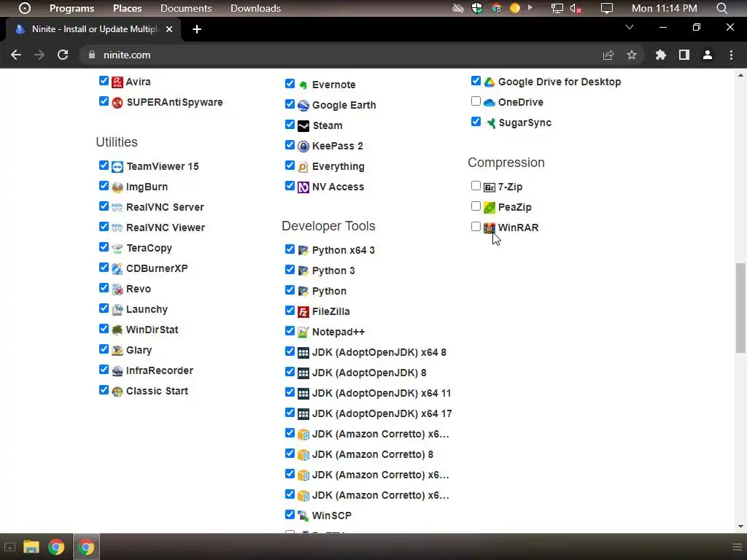The image size is (747, 560).
Task: Uncheck the Everything checkbox
Action: 290,166
